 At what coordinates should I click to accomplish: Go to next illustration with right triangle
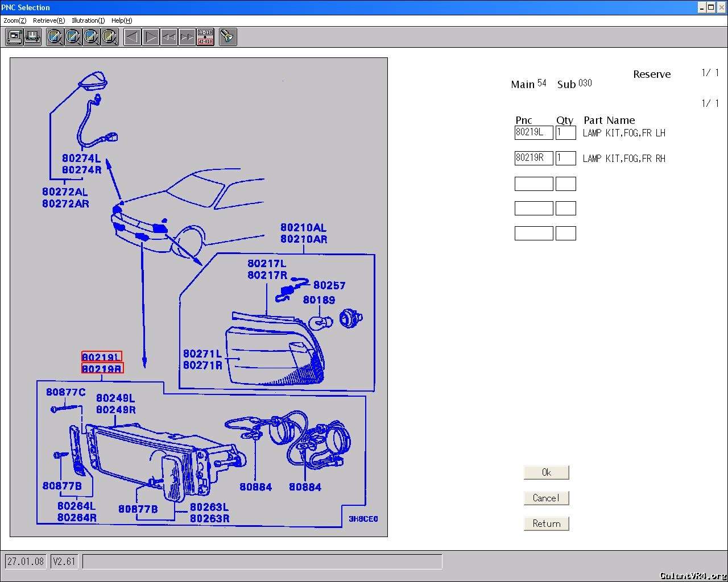[151, 37]
